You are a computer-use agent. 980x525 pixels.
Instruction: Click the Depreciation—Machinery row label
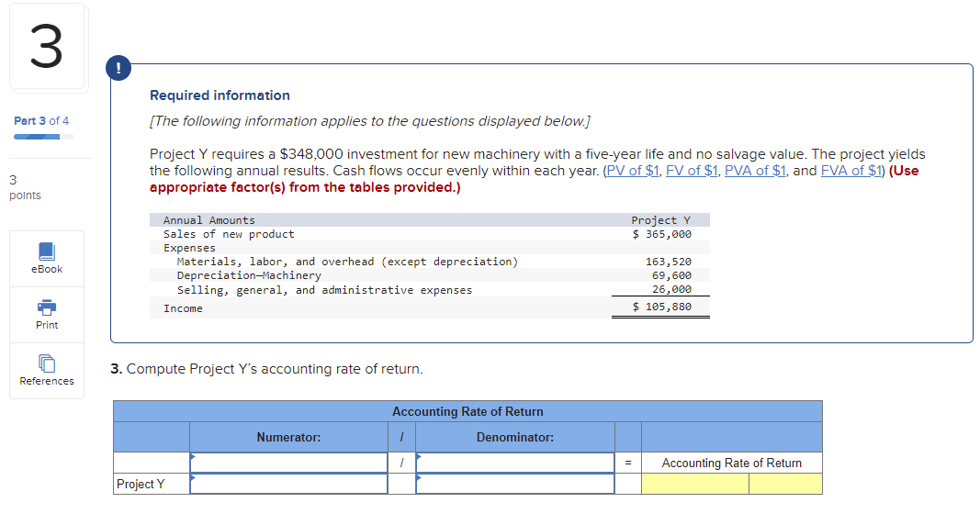click(x=249, y=275)
